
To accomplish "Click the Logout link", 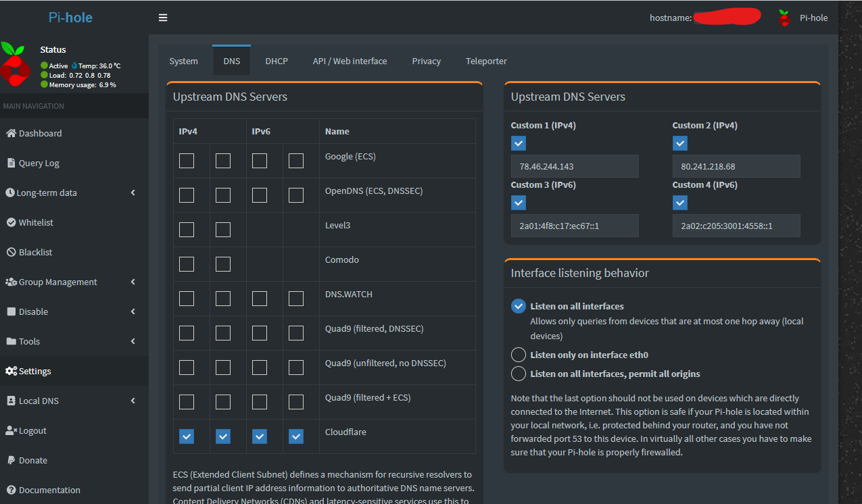I will tap(74, 430).
